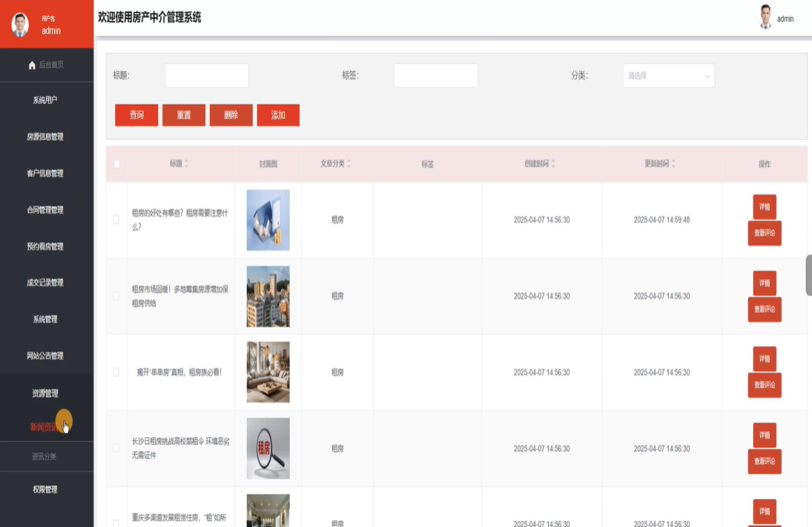The height and width of the screenshot is (527, 812).
Task: Click the 添加 add button
Action: (278, 115)
